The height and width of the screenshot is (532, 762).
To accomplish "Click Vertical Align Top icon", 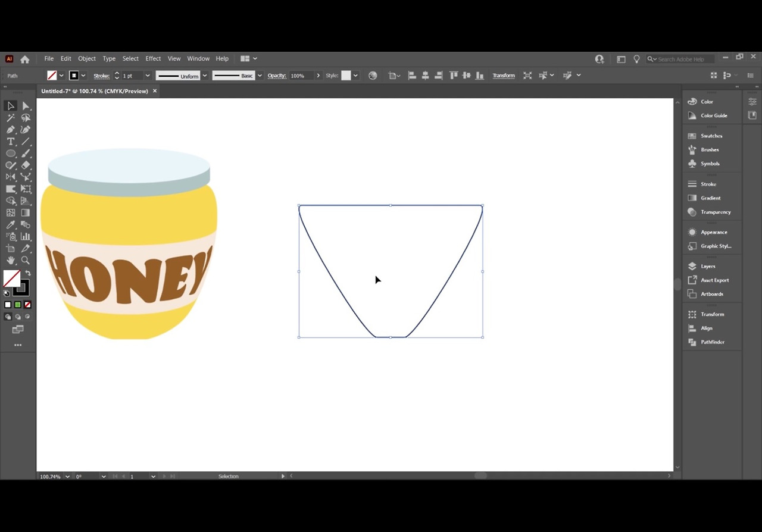I will pos(454,76).
